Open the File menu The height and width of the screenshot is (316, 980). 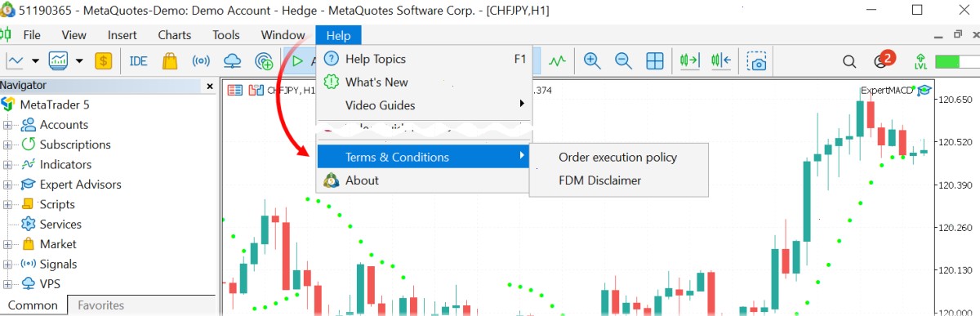click(32, 35)
